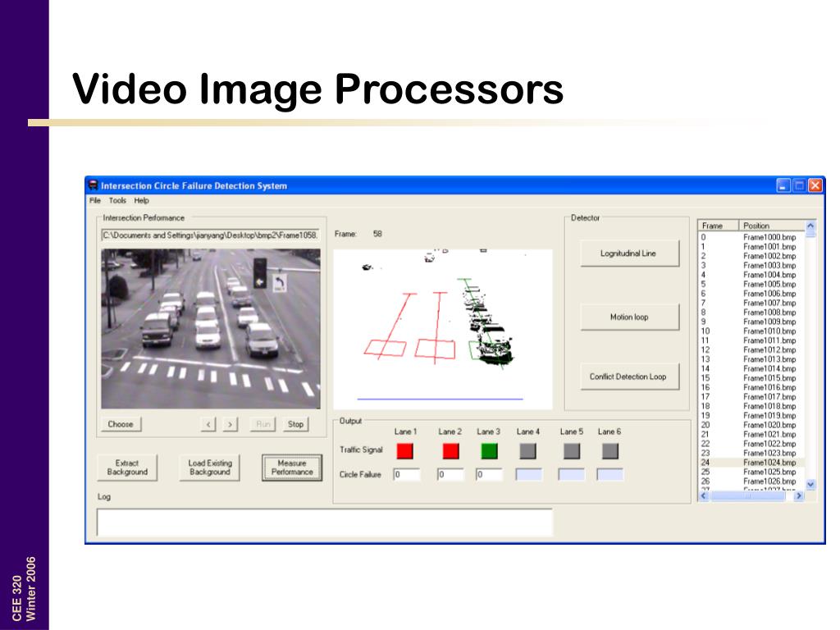Click Lane 1 Circle Failure field
Viewport: 840px width, 630px height.
[407, 474]
